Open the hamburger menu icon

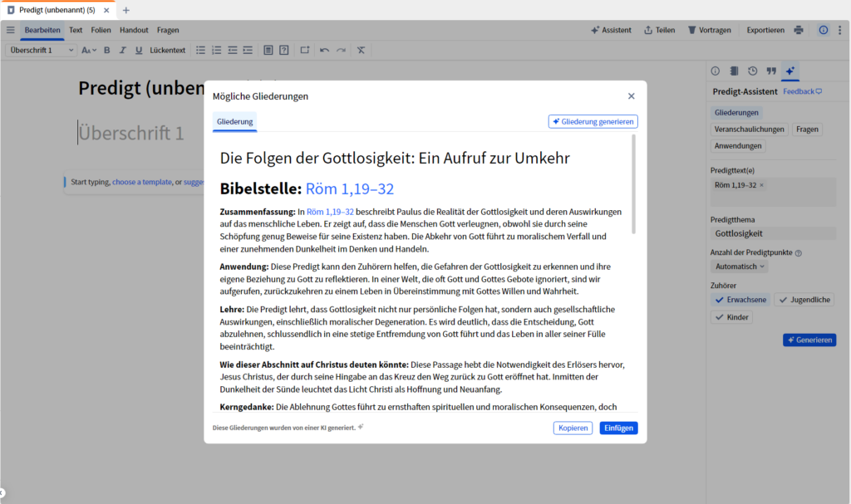pos(10,30)
